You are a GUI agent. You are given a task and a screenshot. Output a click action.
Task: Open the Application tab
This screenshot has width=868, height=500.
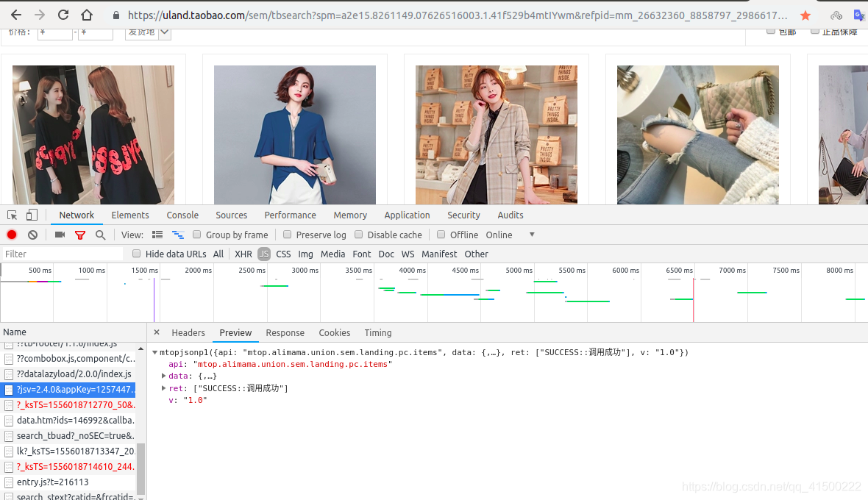[407, 215]
